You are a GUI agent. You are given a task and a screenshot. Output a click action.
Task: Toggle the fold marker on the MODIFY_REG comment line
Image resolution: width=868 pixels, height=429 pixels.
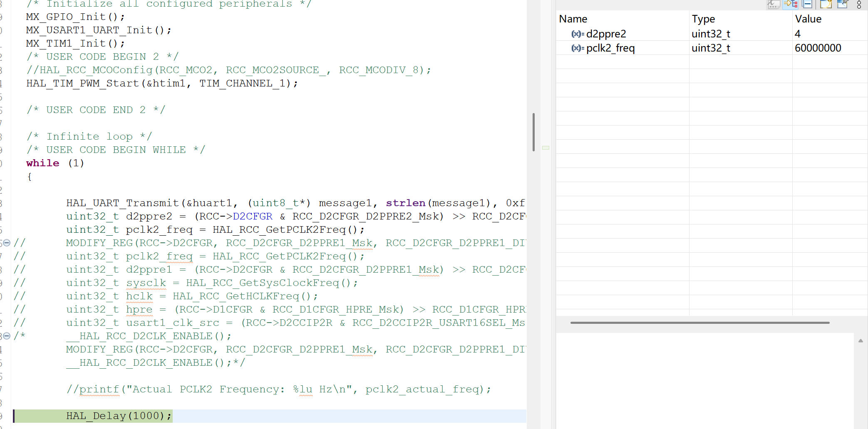6,243
